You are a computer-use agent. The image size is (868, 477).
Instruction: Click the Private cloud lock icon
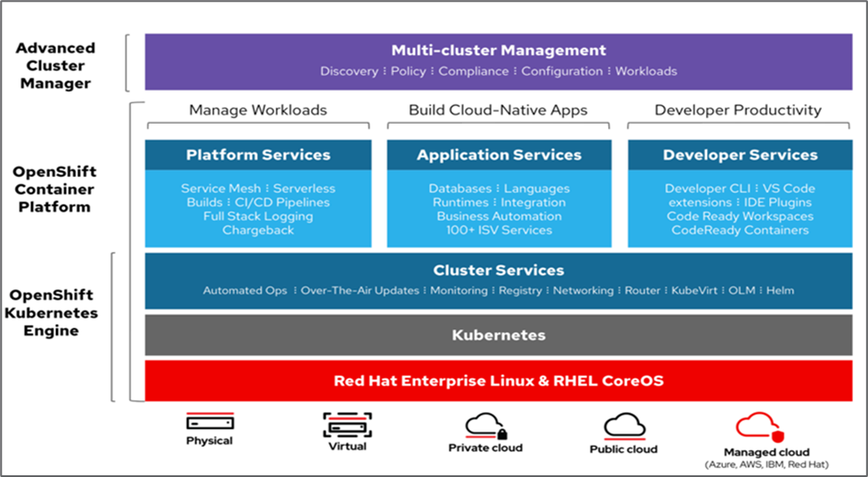click(502, 433)
